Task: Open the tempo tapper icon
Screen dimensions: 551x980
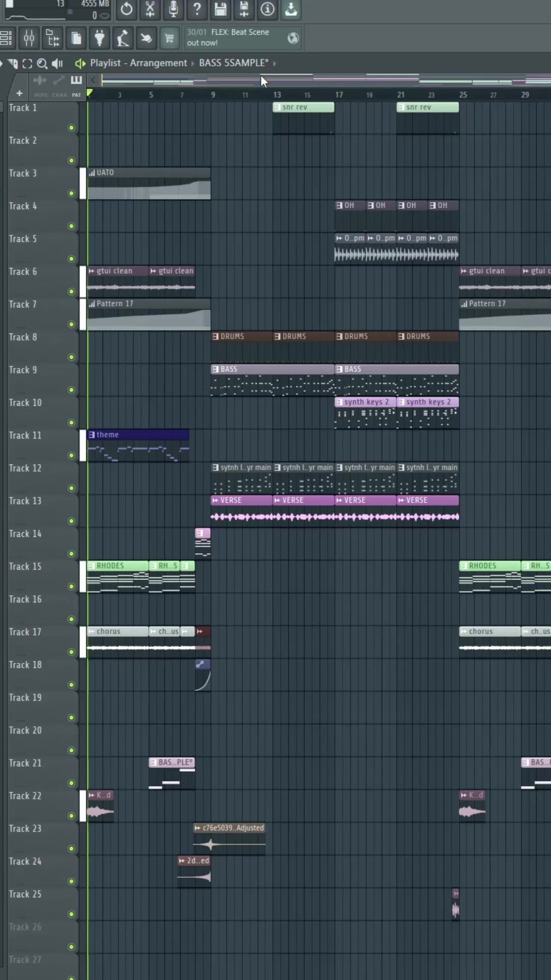Action: [x=123, y=38]
